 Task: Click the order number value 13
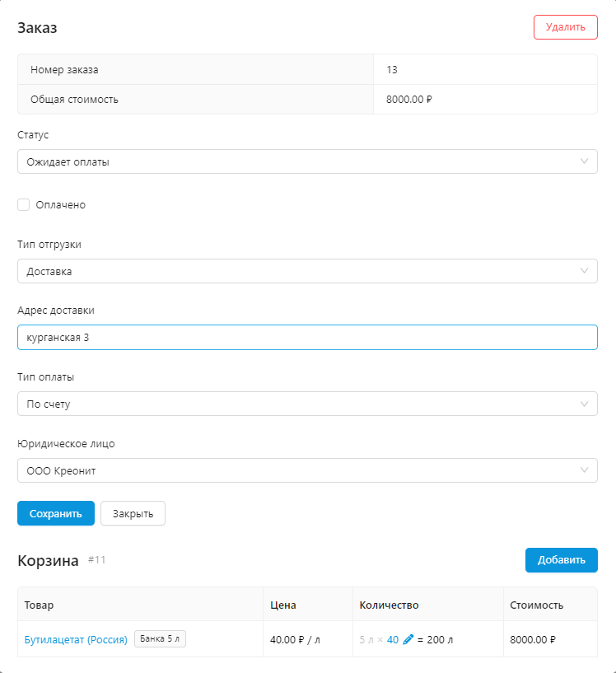392,70
